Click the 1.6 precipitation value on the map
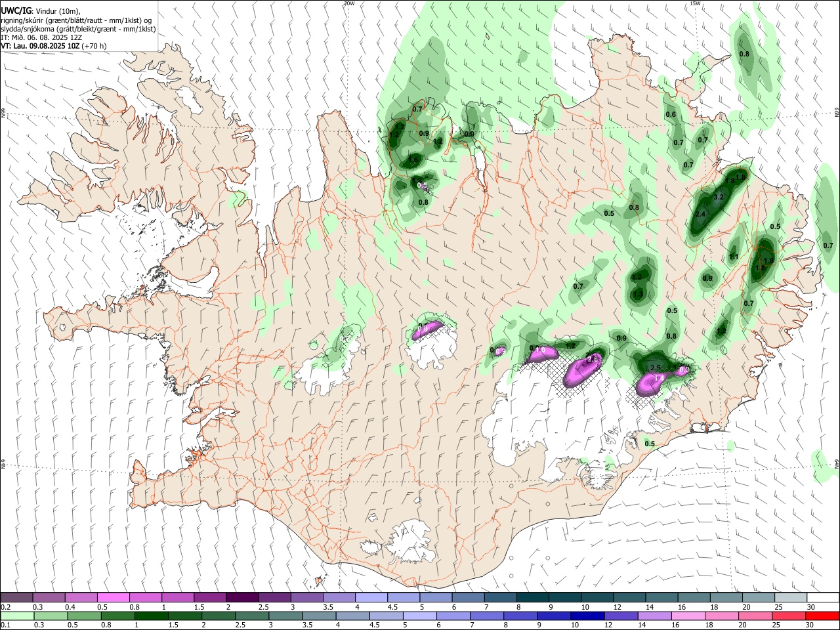Viewport: 840px width, 630px height. [x=413, y=159]
